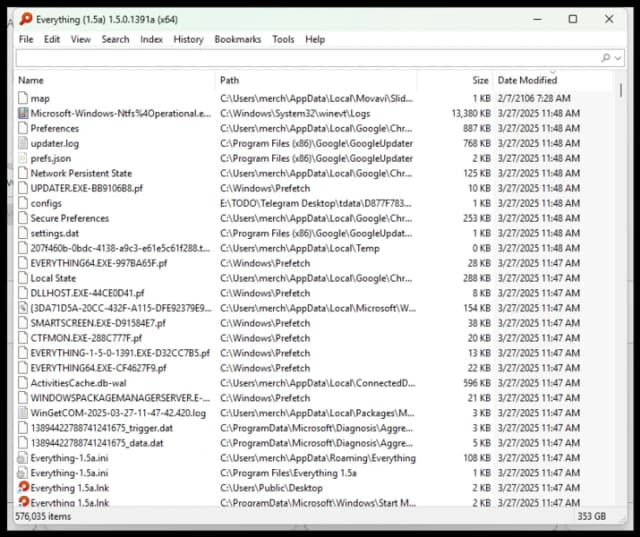Open the Index menu
640x537 pixels.
[151, 40]
